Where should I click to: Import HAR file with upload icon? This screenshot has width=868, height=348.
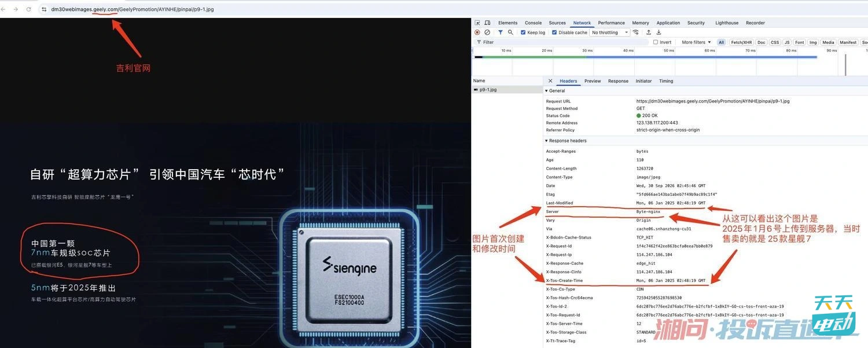[x=649, y=32]
